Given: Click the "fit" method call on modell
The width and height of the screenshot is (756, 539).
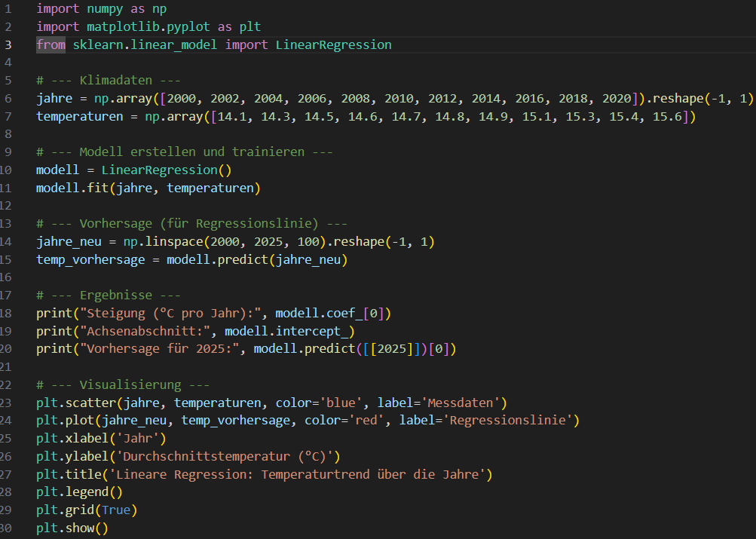Looking at the screenshot, I should (x=94, y=188).
